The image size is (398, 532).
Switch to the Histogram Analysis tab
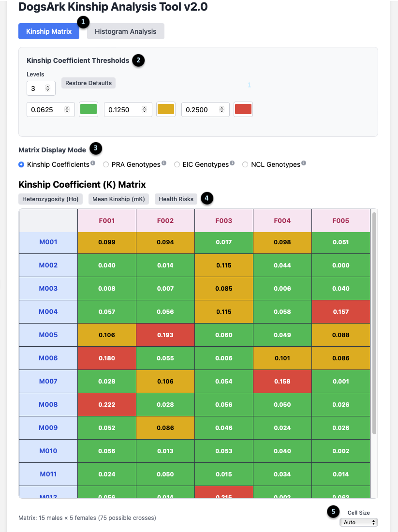(x=125, y=31)
